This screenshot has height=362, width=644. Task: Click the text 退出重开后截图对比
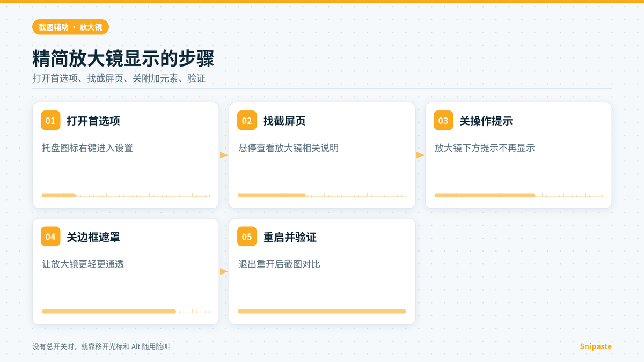coord(280,264)
